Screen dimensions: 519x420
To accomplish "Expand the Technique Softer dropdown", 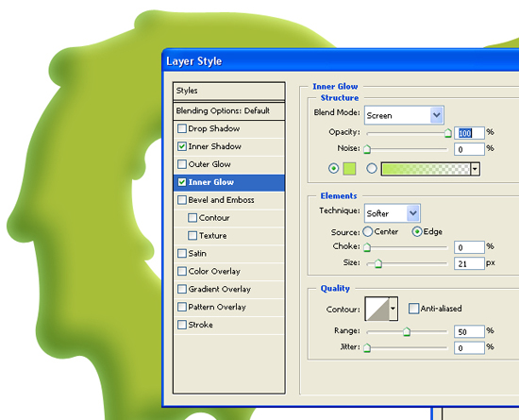I will click(x=393, y=213).
